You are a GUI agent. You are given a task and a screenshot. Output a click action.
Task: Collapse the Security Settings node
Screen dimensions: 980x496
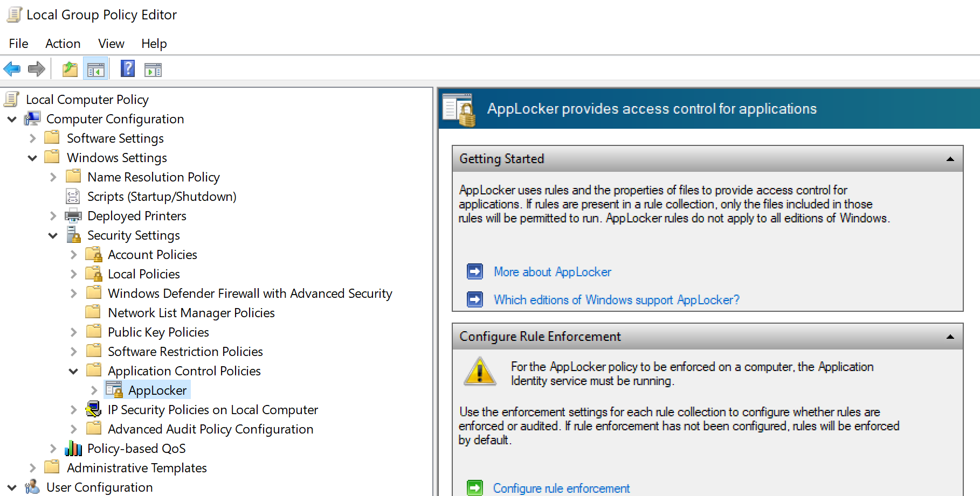(x=53, y=235)
